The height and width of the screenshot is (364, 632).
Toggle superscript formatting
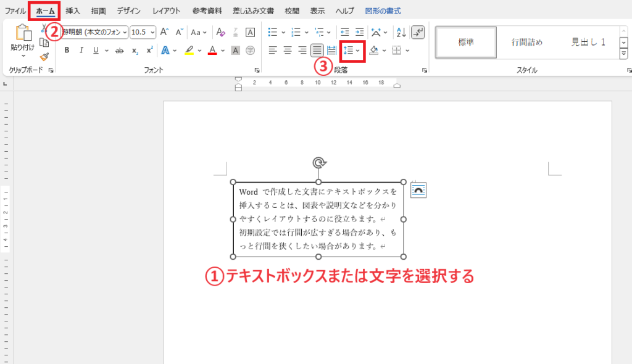pyautogui.click(x=149, y=50)
